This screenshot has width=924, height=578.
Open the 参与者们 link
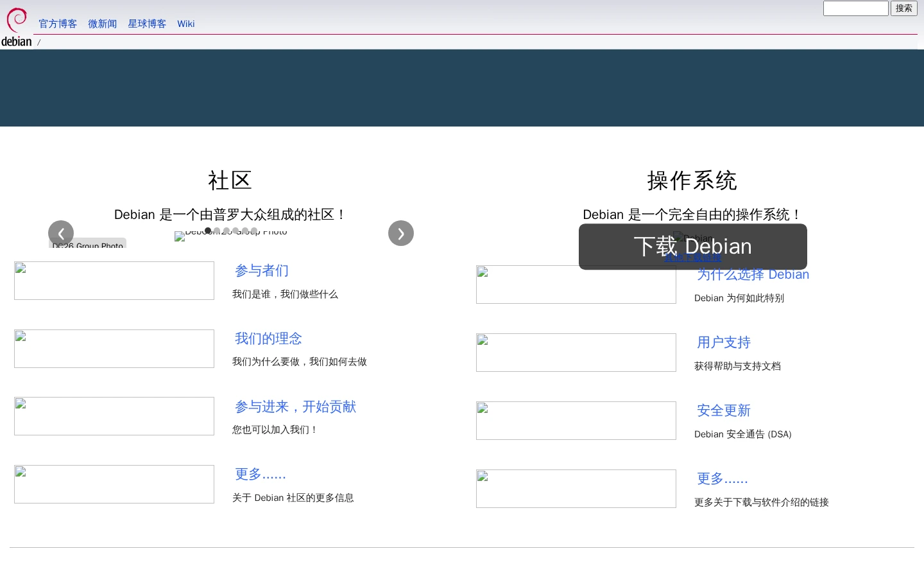(x=262, y=271)
